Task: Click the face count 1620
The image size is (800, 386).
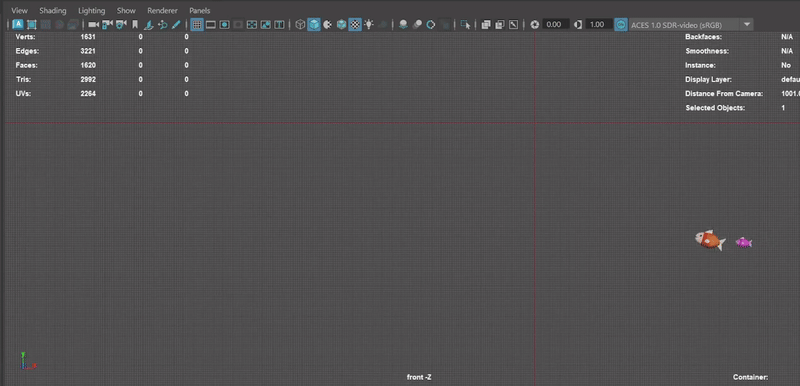Action: pyautogui.click(x=88, y=65)
